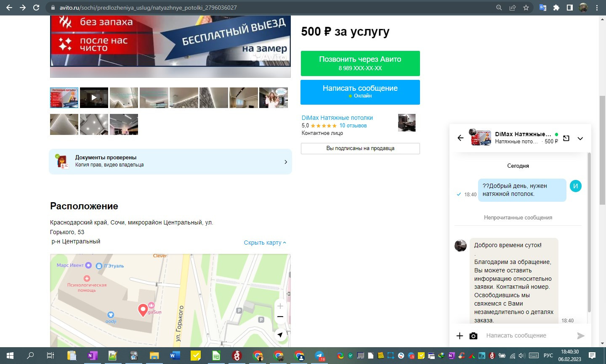The image size is (606, 364).
Task: Switch the РУС keyboard language indicator
Action: click(x=548, y=356)
